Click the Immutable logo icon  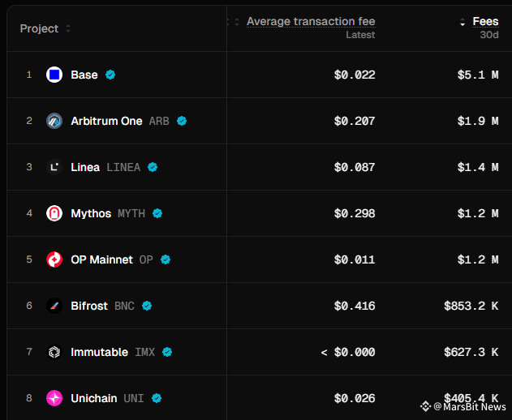(x=54, y=352)
